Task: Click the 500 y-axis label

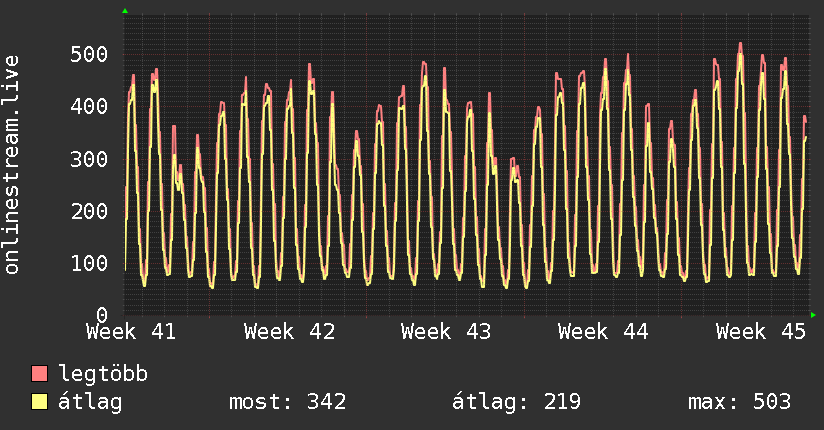Action: click(89, 54)
